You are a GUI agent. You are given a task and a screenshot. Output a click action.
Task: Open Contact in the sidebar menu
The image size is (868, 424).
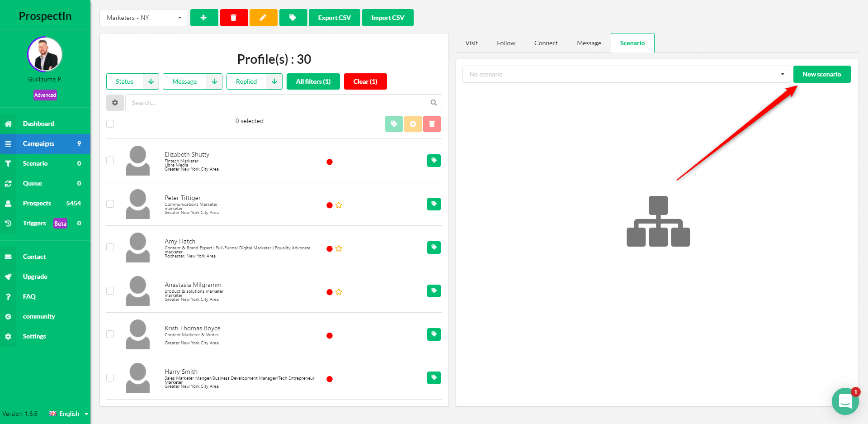point(45,257)
